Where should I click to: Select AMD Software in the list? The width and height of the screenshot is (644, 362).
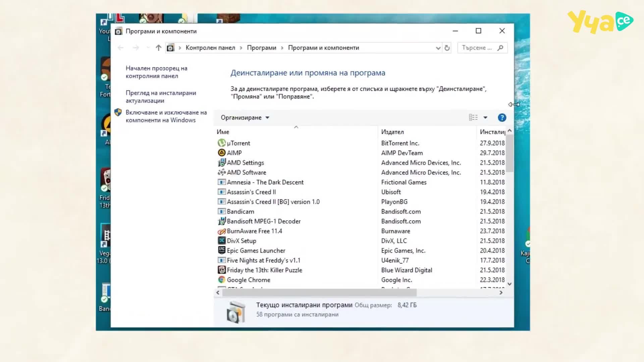coord(247,172)
